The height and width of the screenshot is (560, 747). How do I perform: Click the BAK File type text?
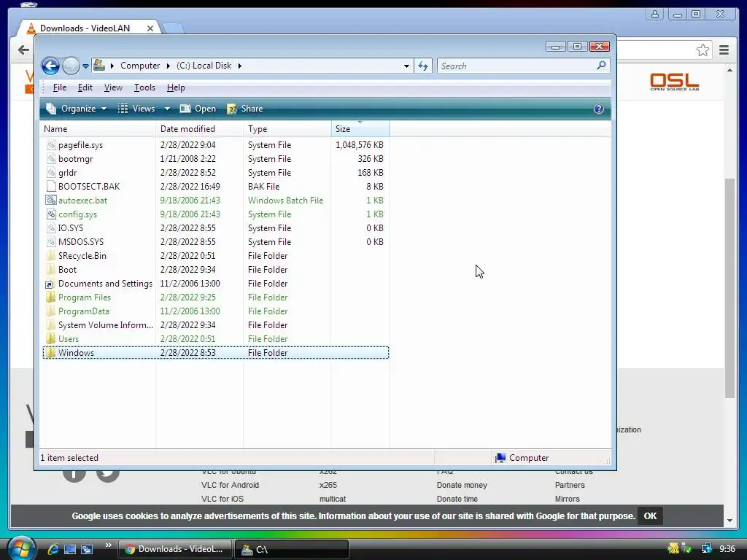[263, 186]
